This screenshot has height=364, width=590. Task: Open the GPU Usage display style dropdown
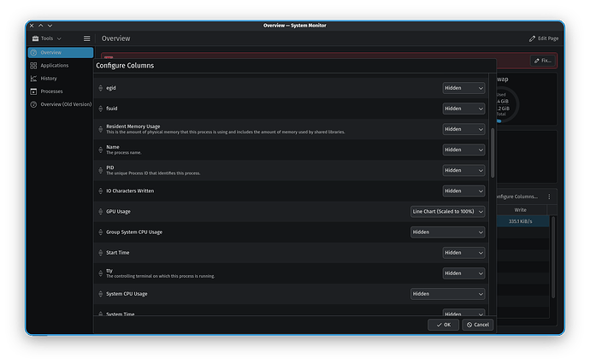pos(447,211)
